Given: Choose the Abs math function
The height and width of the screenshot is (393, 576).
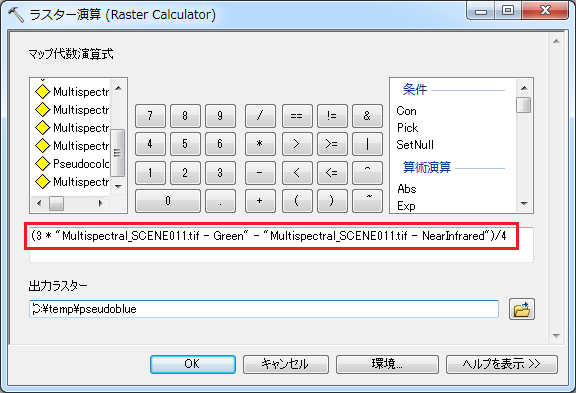Looking at the screenshot, I should (x=407, y=189).
